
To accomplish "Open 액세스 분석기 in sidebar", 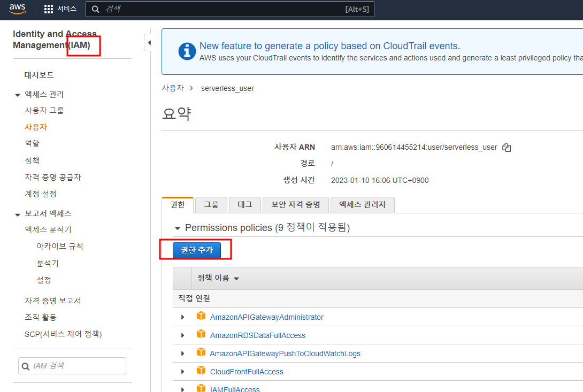I will (48, 230).
